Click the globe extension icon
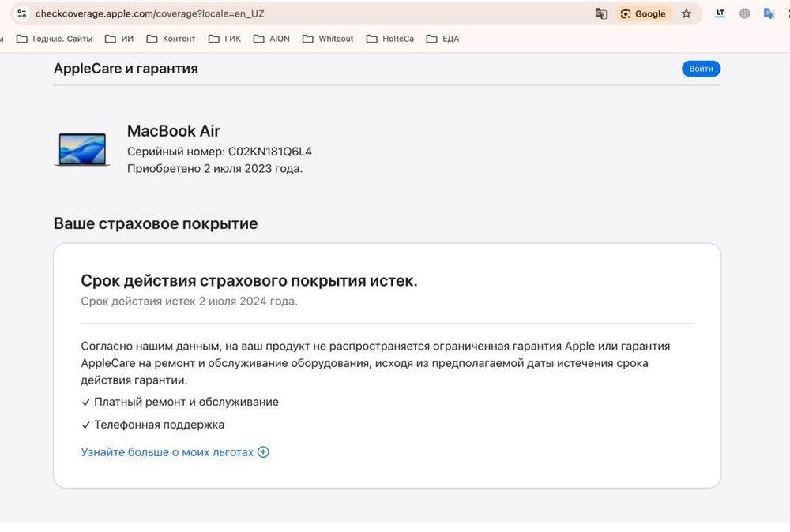 click(744, 13)
